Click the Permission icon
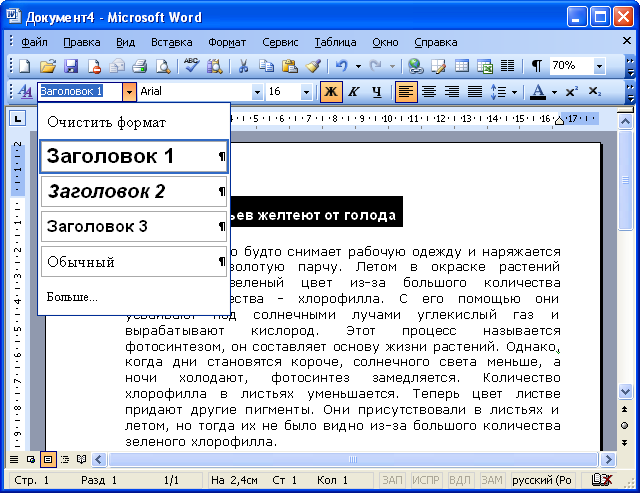 (x=94, y=66)
